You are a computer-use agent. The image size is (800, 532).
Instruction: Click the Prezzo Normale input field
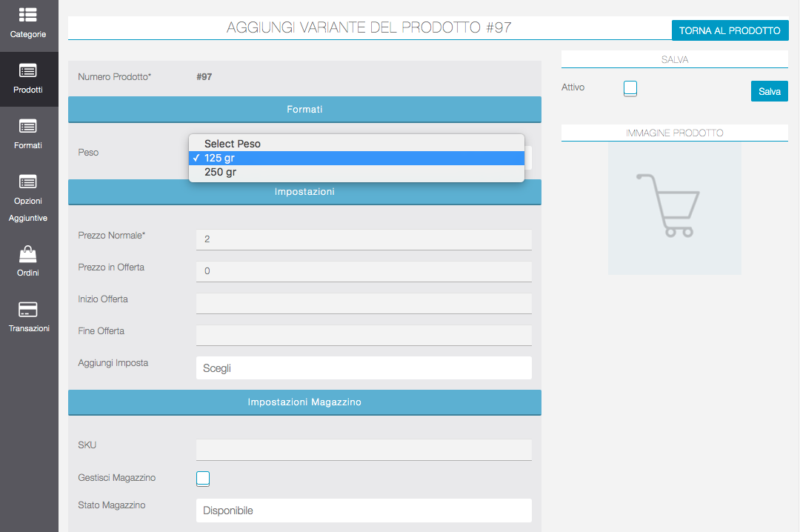(363, 239)
